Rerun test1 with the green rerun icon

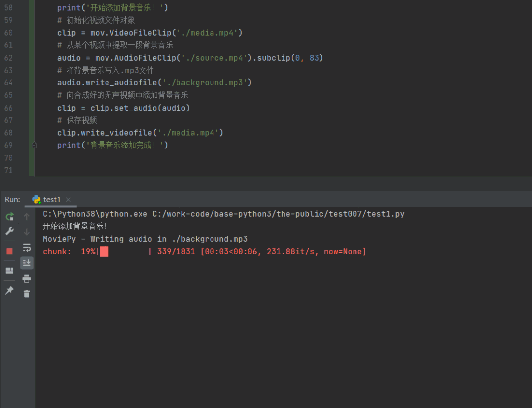point(9,216)
